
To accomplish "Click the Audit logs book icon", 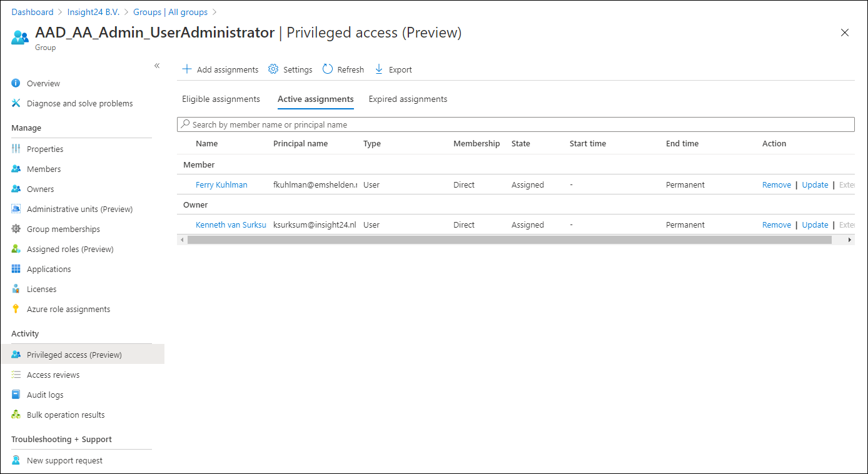I will point(16,395).
